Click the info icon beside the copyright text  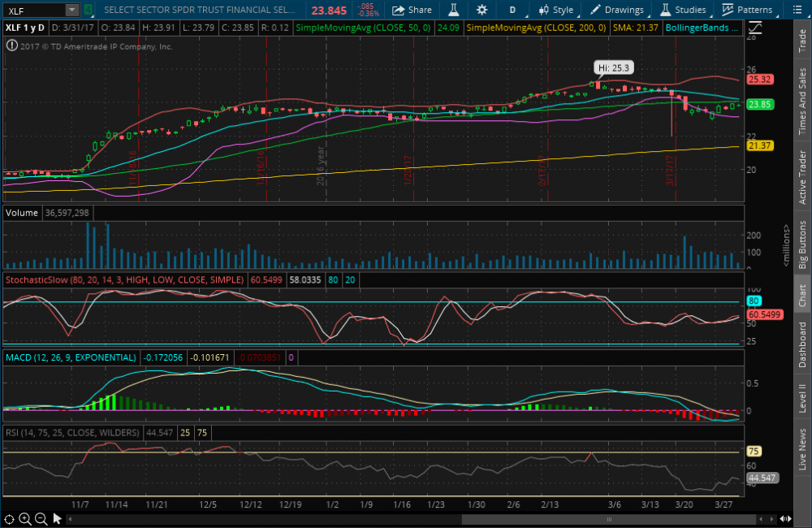pyautogui.click(x=11, y=46)
